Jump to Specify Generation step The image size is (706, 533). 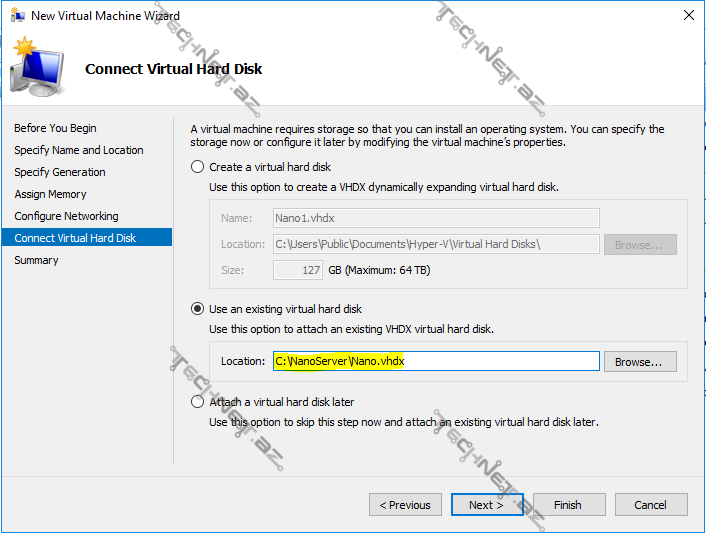pos(60,172)
